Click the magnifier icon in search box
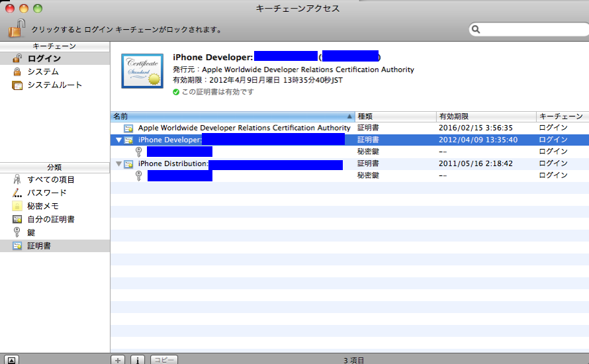589x364 pixels. [476, 29]
